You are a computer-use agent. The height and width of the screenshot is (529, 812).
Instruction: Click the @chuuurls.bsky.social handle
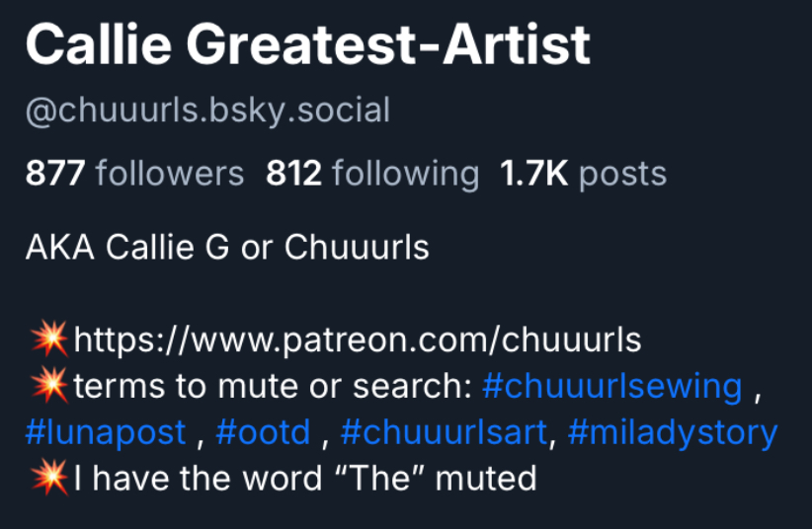207,110
